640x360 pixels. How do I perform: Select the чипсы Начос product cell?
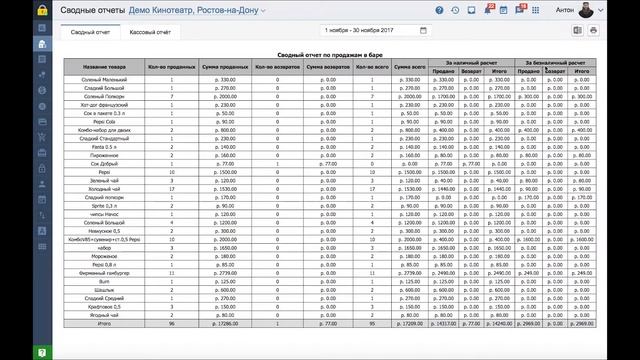pyautogui.click(x=104, y=214)
